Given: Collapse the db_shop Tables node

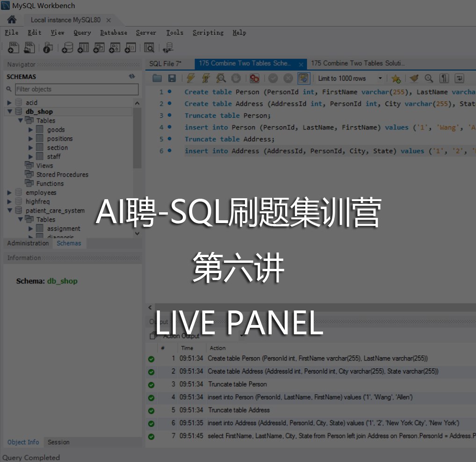Looking at the screenshot, I should 21,120.
